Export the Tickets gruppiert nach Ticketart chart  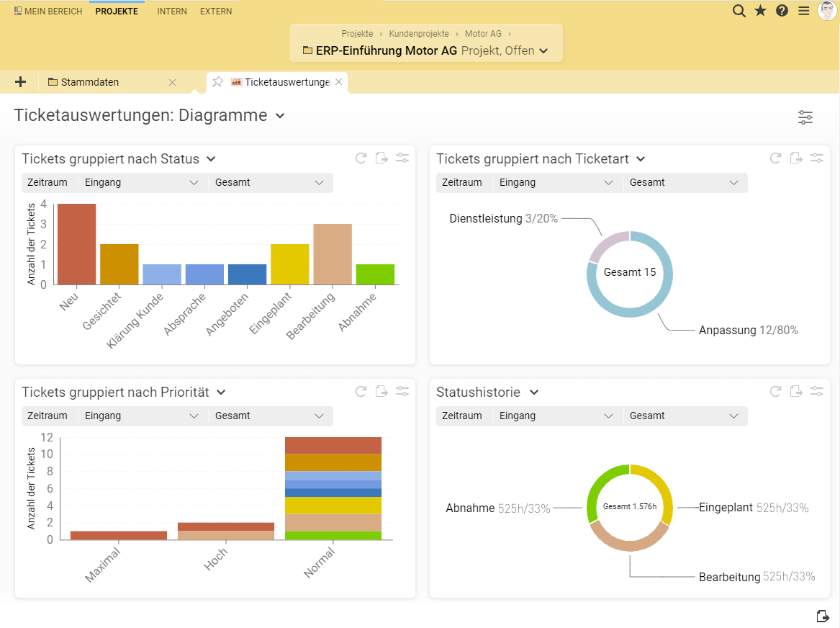[796, 158]
